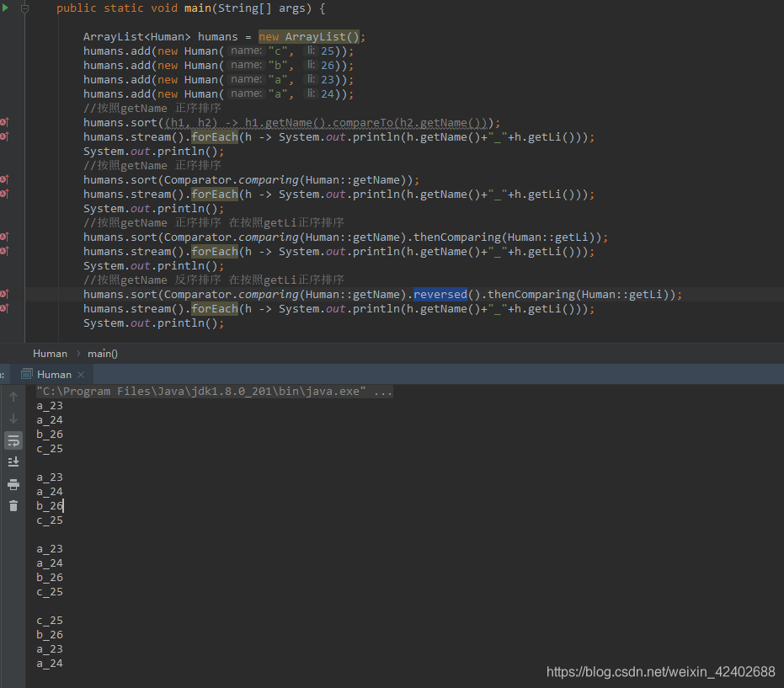This screenshot has width=784, height=688.
Task: Click the final 'a_24' output line
Action: coord(50,664)
